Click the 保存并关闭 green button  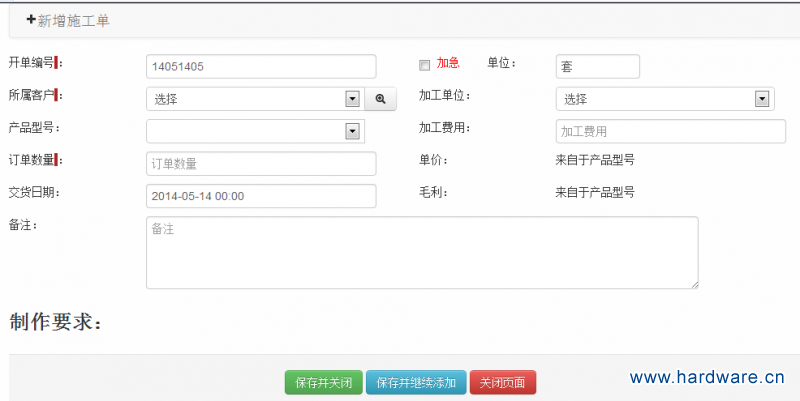point(323,383)
